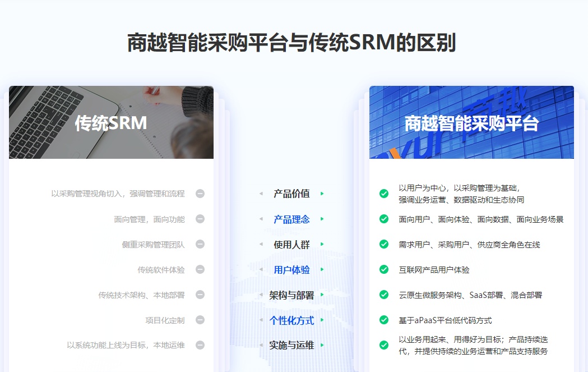The image size is (588, 372).
Task: Click green check beside 需求用户、采购用户
Action: click(x=384, y=245)
